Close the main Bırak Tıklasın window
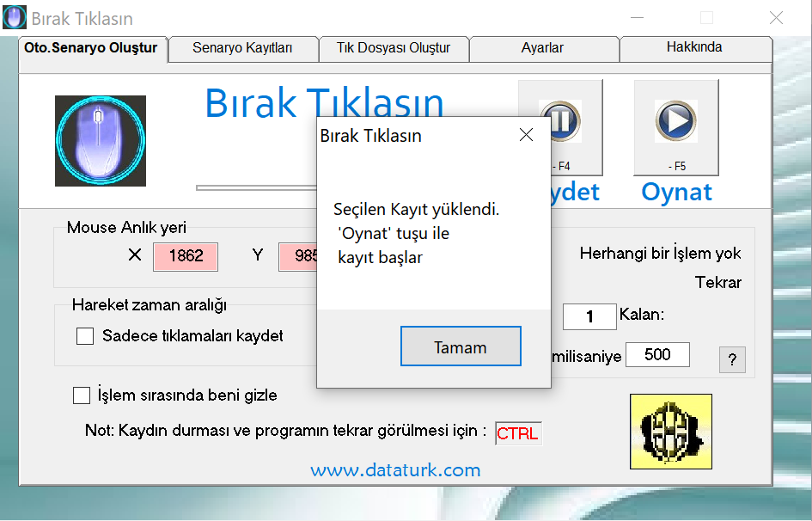The height and width of the screenshot is (521, 812). coord(776,18)
